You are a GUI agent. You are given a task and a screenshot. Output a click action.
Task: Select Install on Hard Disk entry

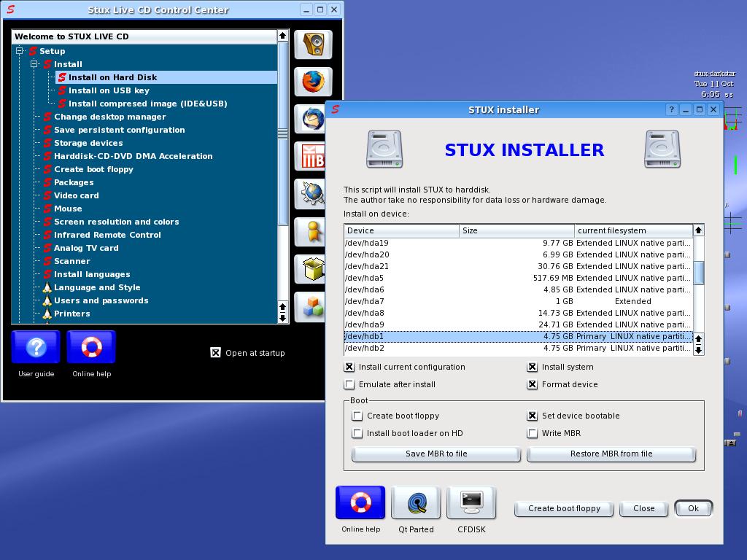(167, 77)
